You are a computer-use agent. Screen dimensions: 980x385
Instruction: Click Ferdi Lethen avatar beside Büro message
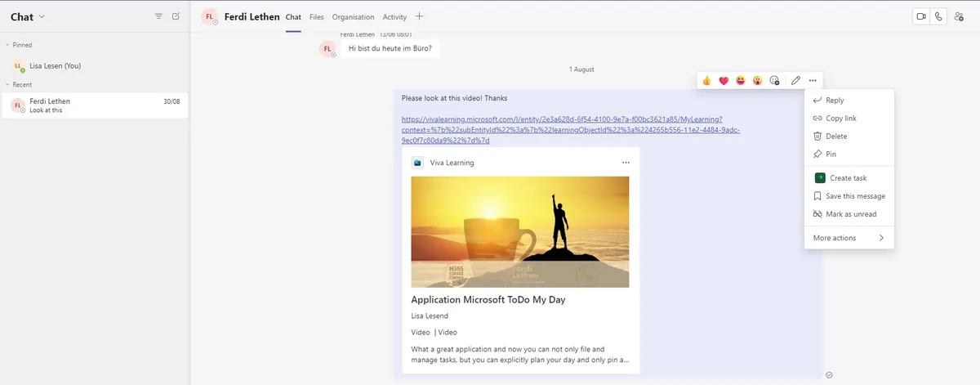[327, 49]
